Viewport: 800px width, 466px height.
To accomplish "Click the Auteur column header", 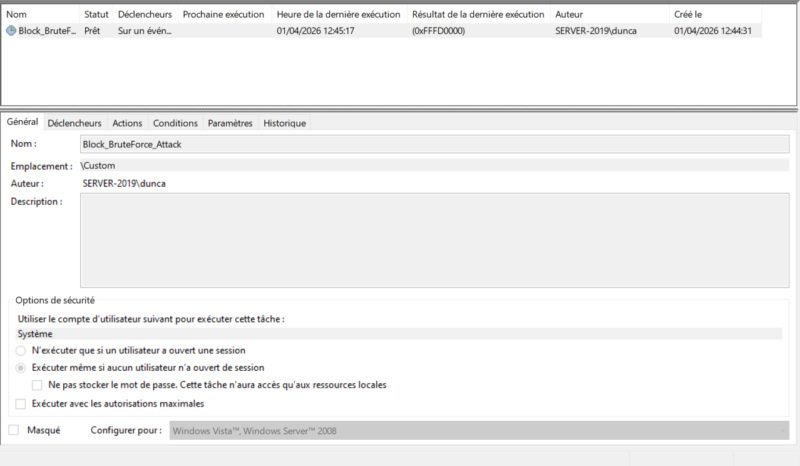I will tap(571, 15).
